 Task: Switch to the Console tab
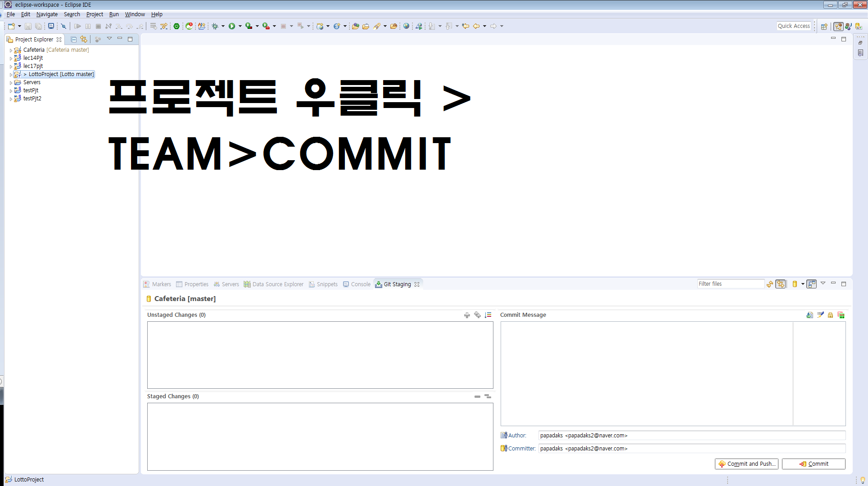[x=357, y=284]
